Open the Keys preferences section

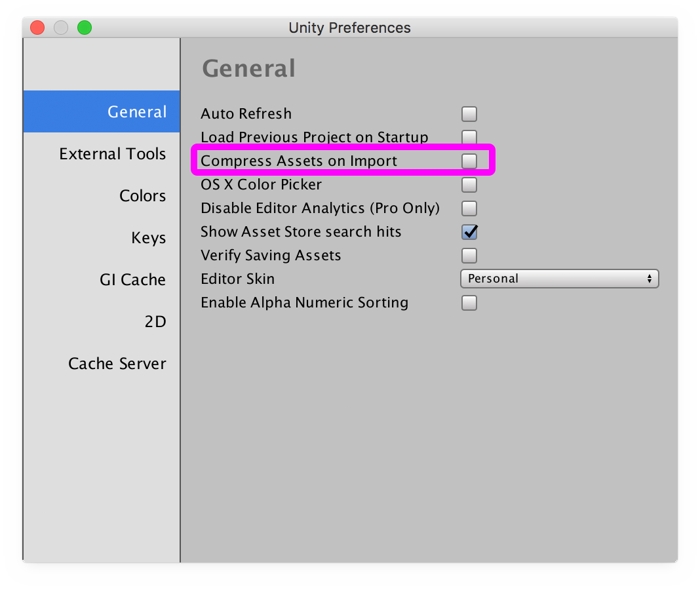pos(102,237)
